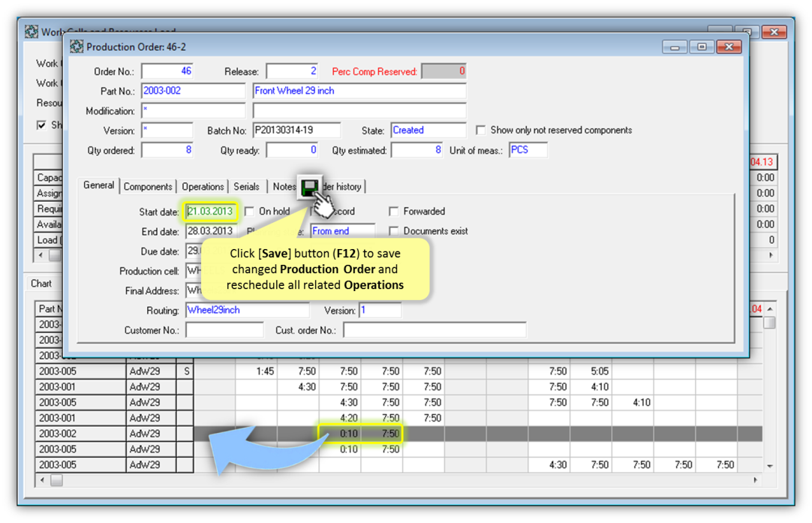
Task: Click the green floppy disk Save icon
Action: click(310, 187)
